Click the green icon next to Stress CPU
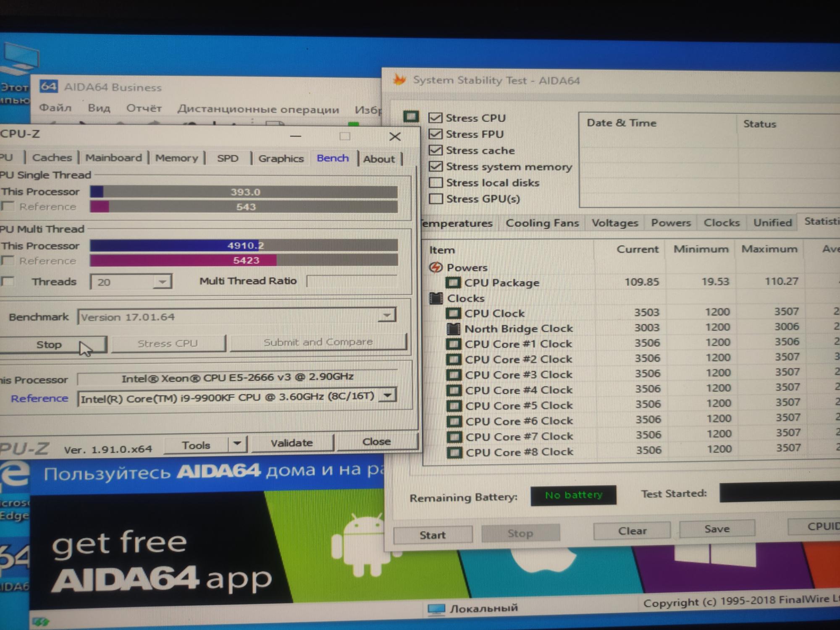 coord(410,116)
